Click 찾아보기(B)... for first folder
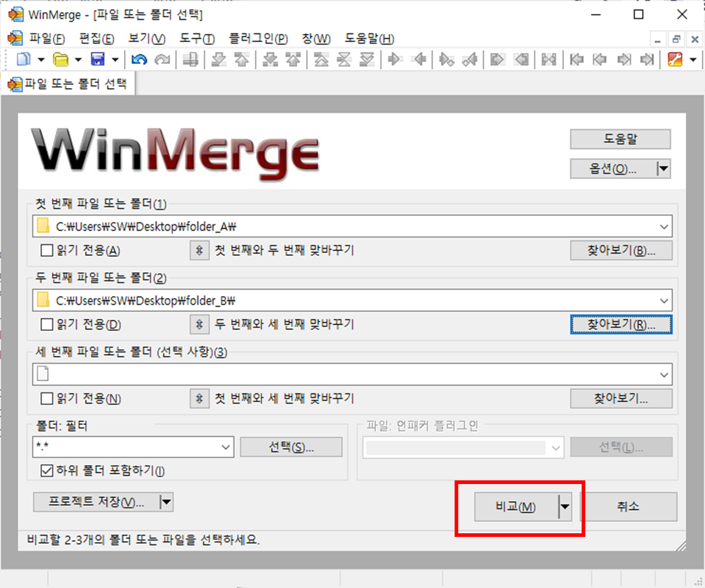The image size is (705, 588). click(x=621, y=250)
